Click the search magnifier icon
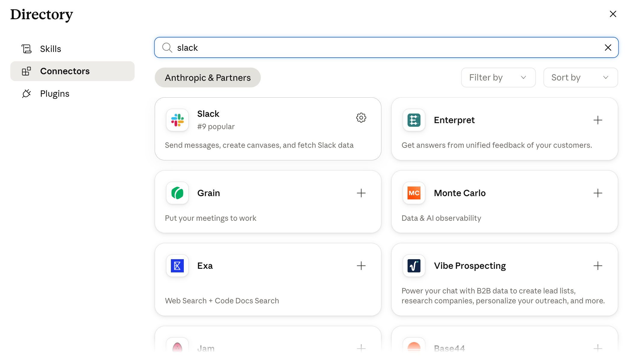This screenshot has height=364, width=631. 167,47
